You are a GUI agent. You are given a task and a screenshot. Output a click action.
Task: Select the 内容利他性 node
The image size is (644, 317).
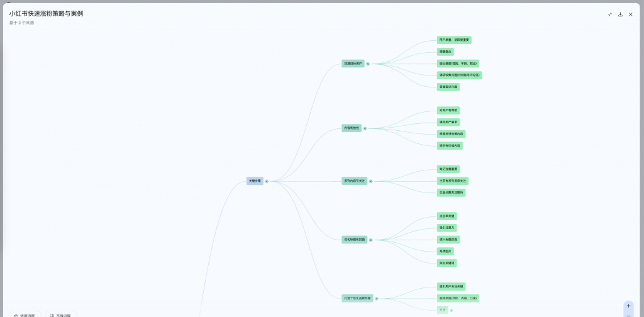coord(352,128)
